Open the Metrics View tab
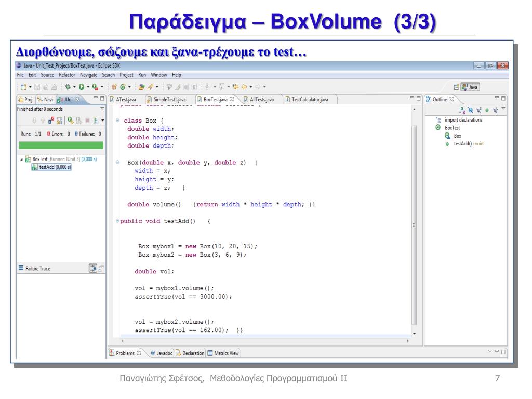532x399 pixels. (x=223, y=353)
